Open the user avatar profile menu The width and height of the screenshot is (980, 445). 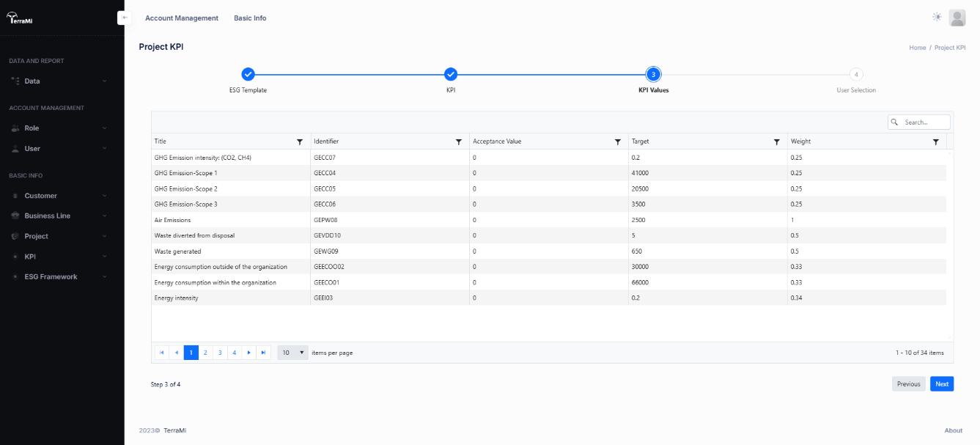click(957, 18)
